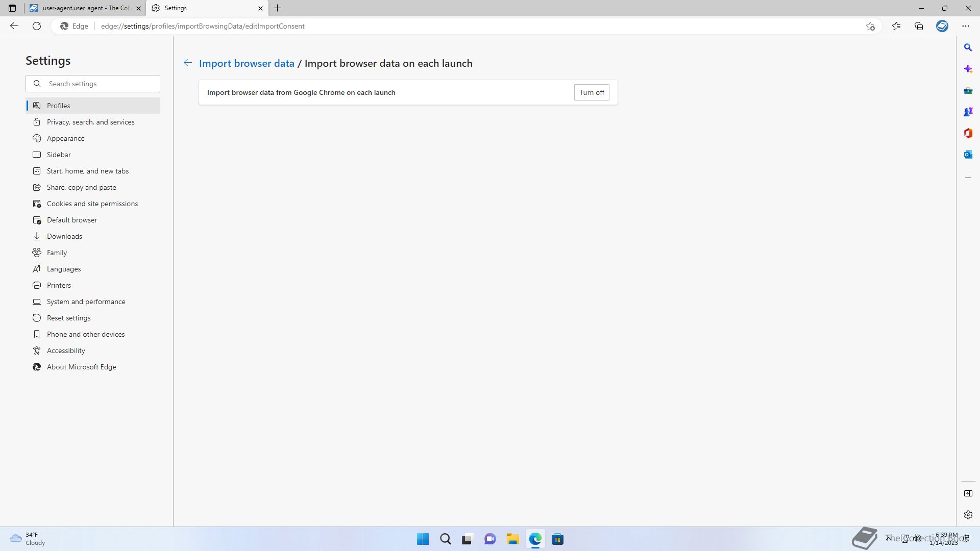Add a sidebar app with plus icon
The width and height of the screenshot is (980, 551).
pyautogui.click(x=968, y=178)
